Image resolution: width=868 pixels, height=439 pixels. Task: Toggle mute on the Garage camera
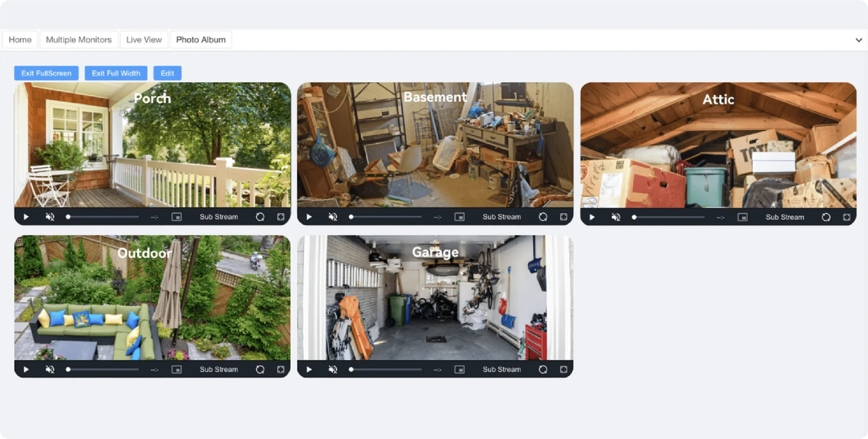(x=333, y=369)
